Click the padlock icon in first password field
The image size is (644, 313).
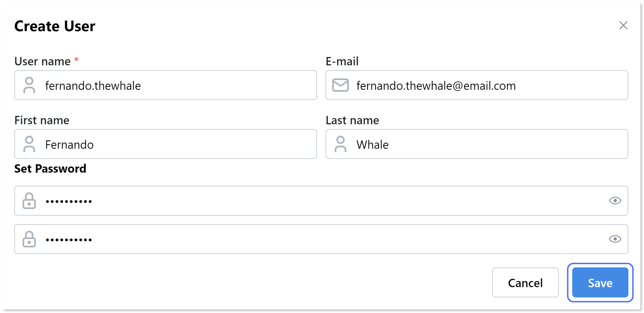[x=29, y=201]
